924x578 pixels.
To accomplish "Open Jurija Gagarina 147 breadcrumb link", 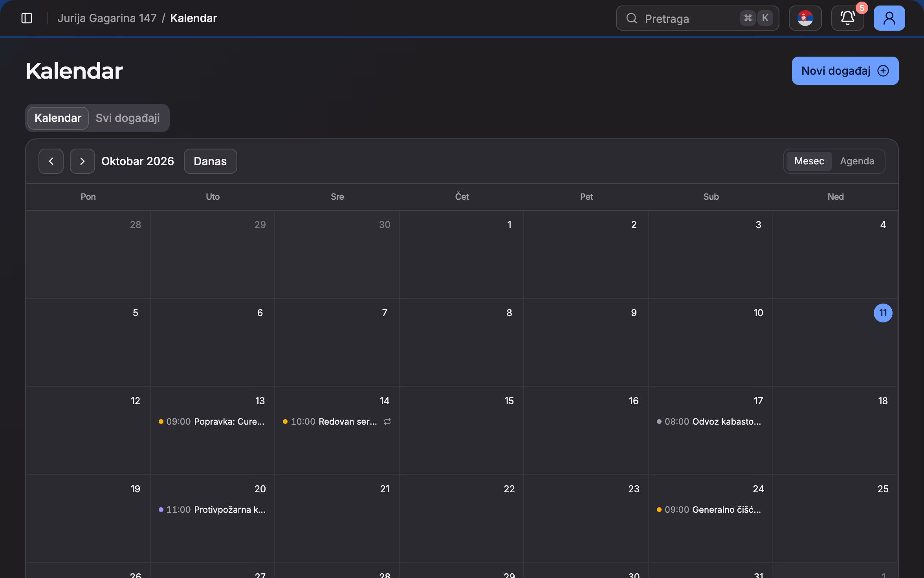I will coord(107,18).
